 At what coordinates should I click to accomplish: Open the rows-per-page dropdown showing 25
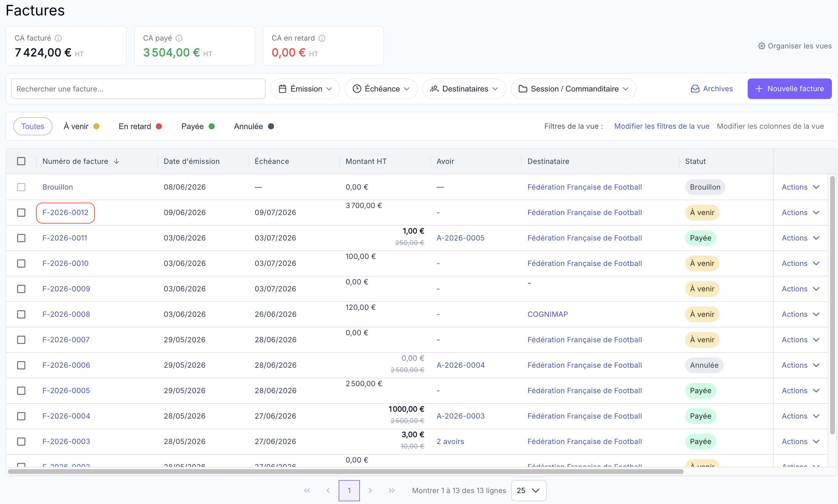coord(529,490)
